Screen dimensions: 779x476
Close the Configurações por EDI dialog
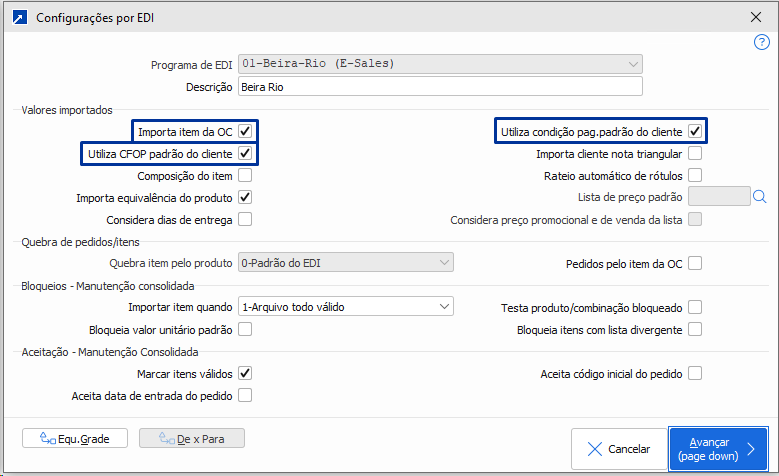(755, 16)
